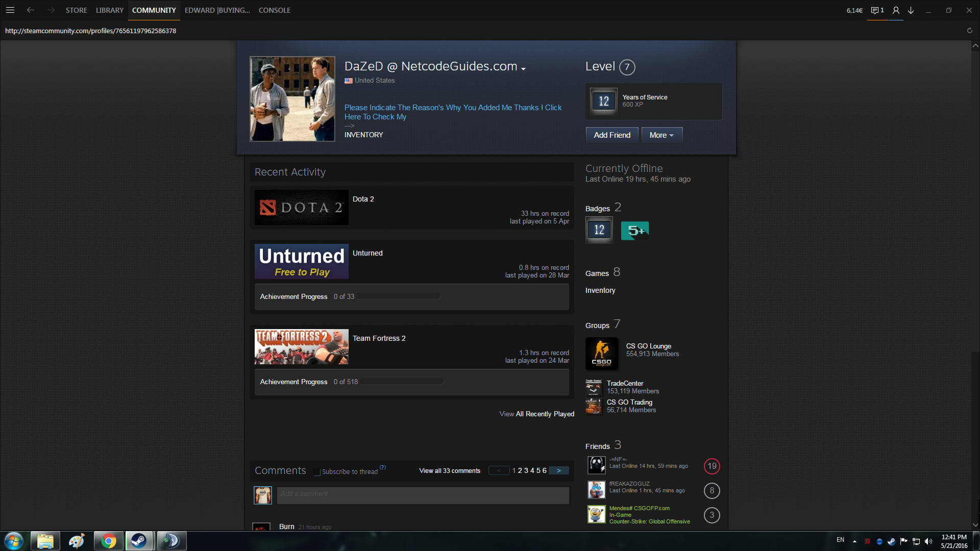
Task: Enable the Subscribe to thread checkbox
Action: tap(317, 472)
